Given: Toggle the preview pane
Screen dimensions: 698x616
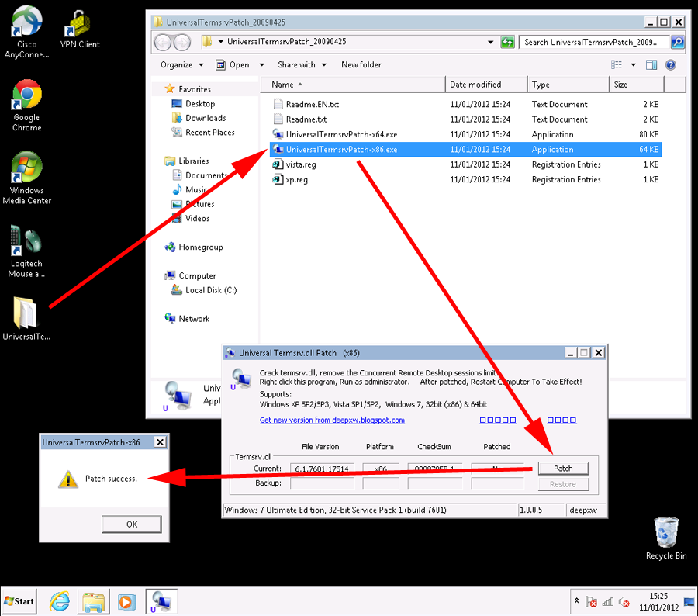Looking at the screenshot, I should pos(651,65).
